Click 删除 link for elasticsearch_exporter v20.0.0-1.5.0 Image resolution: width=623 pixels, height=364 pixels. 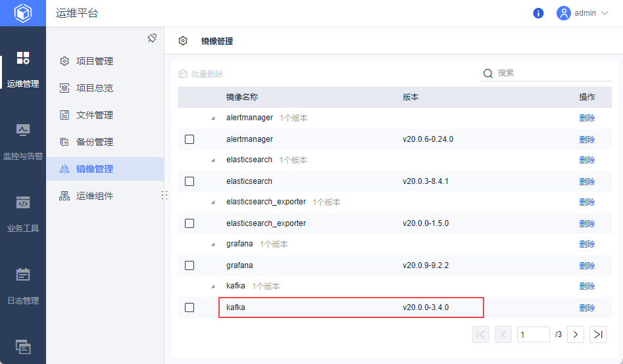pyautogui.click(x=587, y=223)
